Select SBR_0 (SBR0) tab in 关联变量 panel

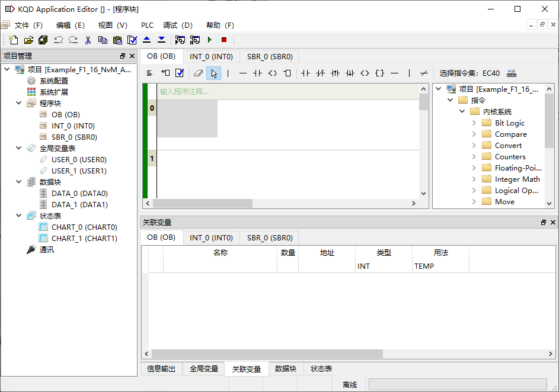tap(270, 238)
